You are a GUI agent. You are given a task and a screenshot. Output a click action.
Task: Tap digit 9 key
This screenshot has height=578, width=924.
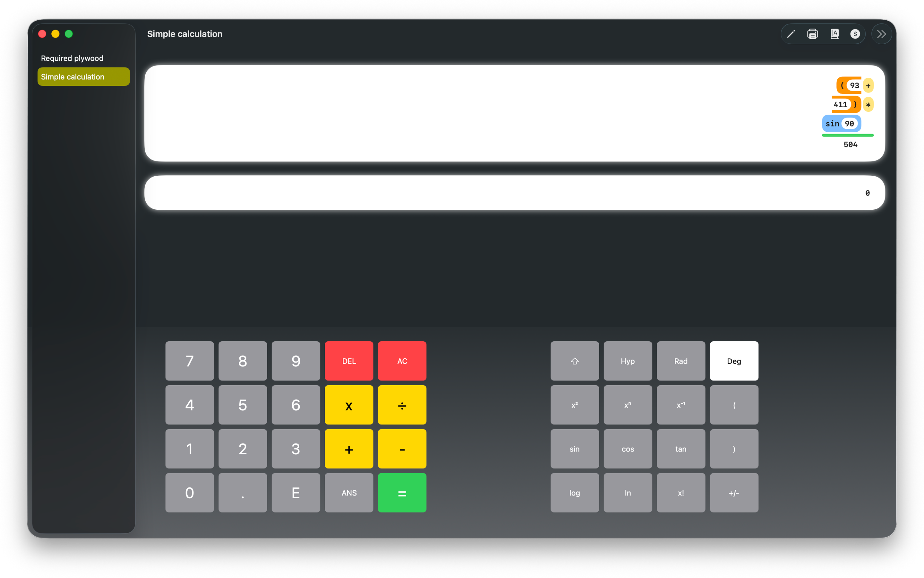click(295, 361)
